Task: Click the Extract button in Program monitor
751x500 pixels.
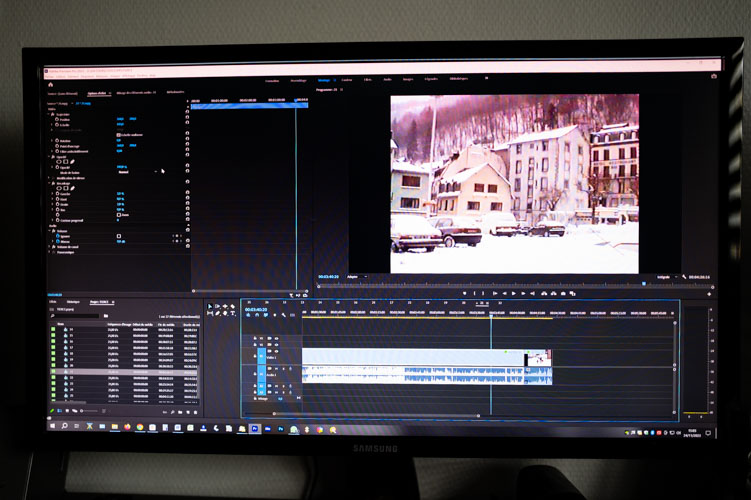Action: click(554, 293)
